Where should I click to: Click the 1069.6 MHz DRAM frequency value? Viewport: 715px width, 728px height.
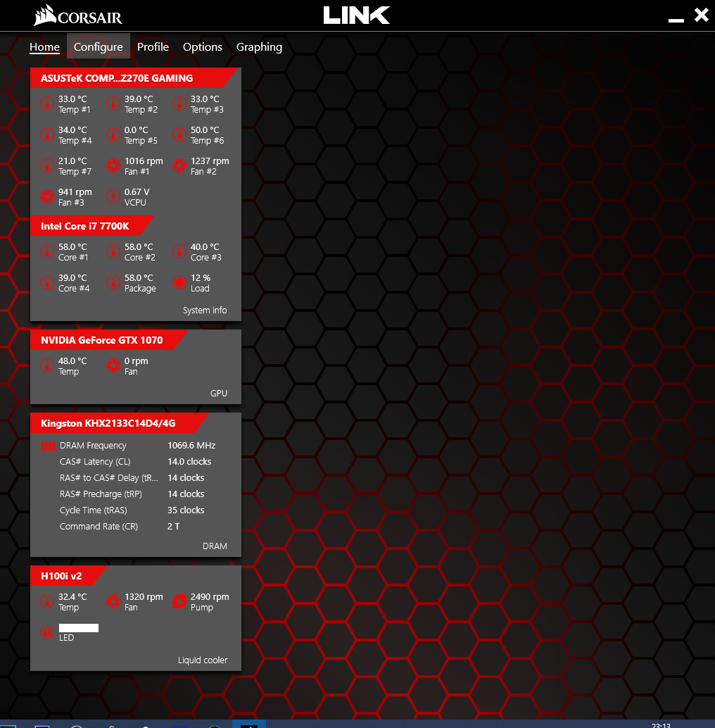(191, 445)
